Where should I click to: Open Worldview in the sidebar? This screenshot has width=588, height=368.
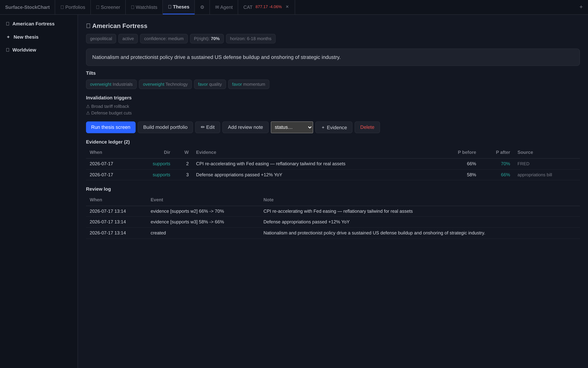(39, 50)
